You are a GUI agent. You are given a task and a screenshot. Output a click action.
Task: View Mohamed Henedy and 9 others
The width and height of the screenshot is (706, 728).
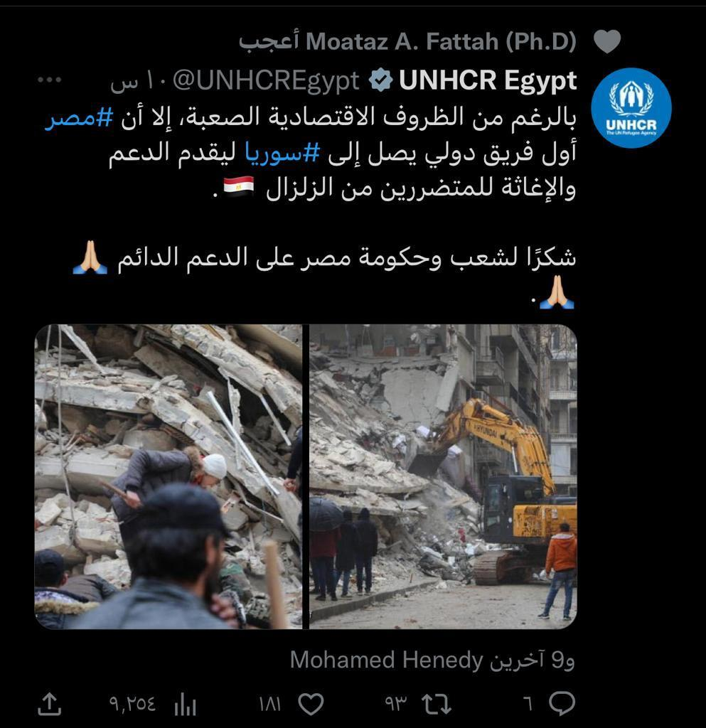click(432, 660)
